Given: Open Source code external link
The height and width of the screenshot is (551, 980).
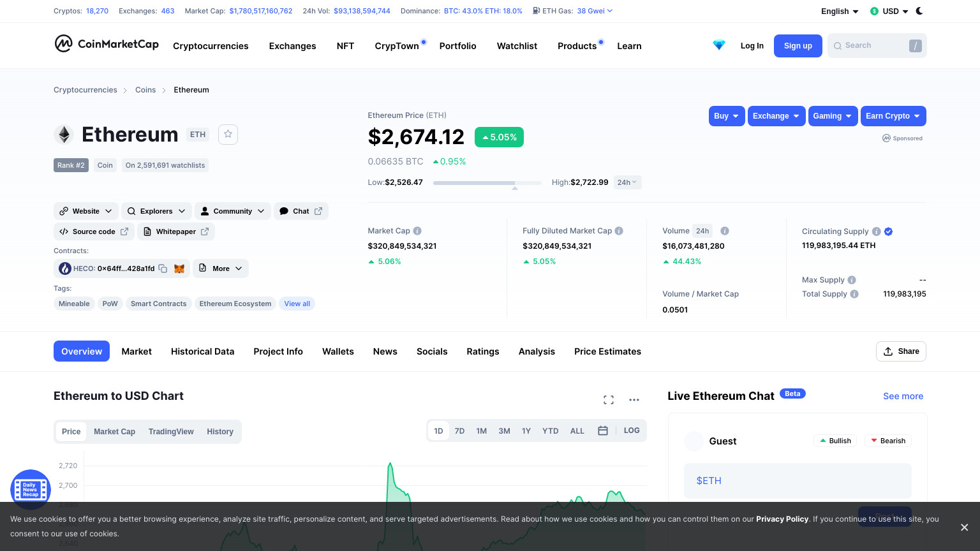Looking at the screenshot, I should tap(94, 231).
